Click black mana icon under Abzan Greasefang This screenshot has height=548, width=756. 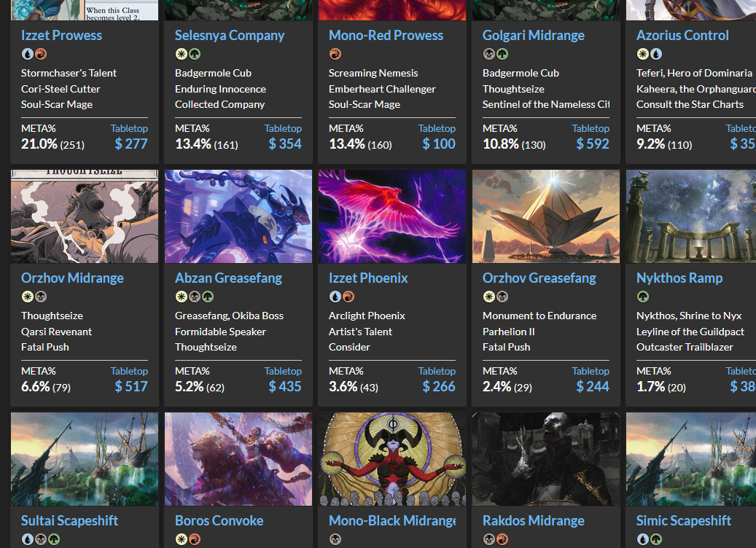coord(195,297)
